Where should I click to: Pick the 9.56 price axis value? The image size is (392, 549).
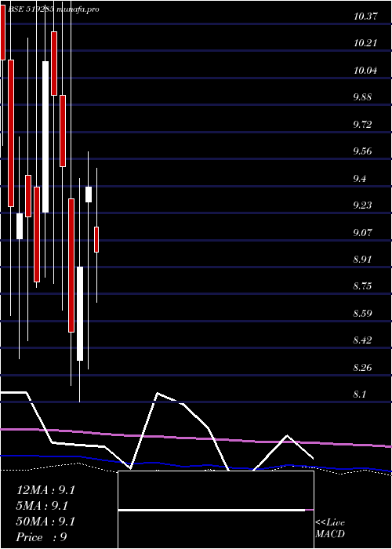tap(362, 151)
